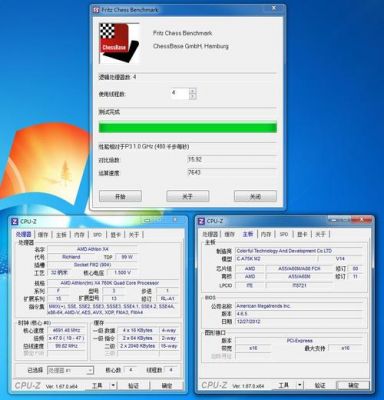Click the Fritz Chess Benchmark title bar icon
The height and width of the screenshot is (400, 384).
coord(96,10)
